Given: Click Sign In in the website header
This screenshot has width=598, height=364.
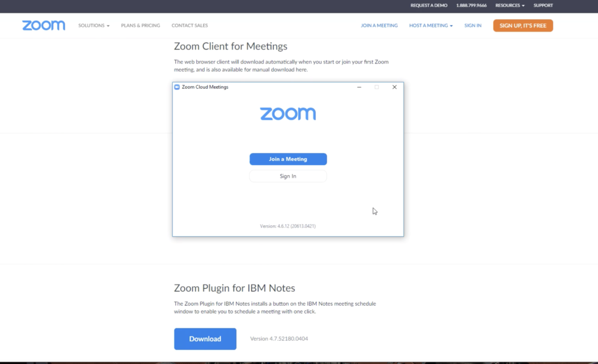Looking at the screenshot, I should 473,26.
